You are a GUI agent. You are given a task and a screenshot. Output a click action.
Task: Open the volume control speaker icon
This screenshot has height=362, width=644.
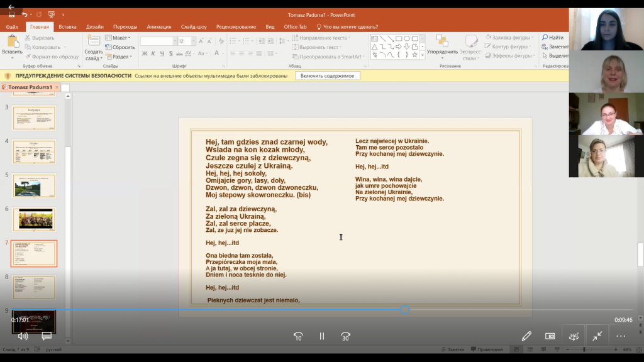click(x=23, y=336)
